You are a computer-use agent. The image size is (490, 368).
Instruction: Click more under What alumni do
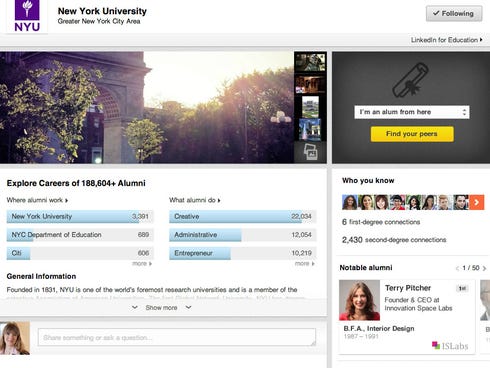pyautogui.click(x=305, y=263)
